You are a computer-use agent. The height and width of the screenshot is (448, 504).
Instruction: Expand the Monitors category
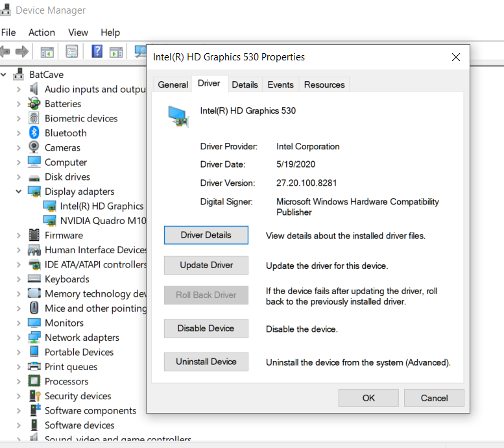[19, 323]
